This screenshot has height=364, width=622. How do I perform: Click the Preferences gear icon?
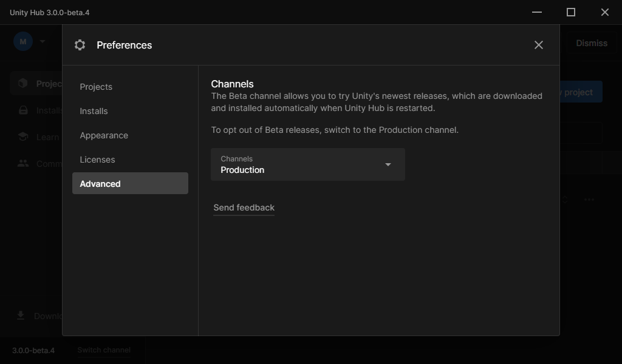pos(80,45)
